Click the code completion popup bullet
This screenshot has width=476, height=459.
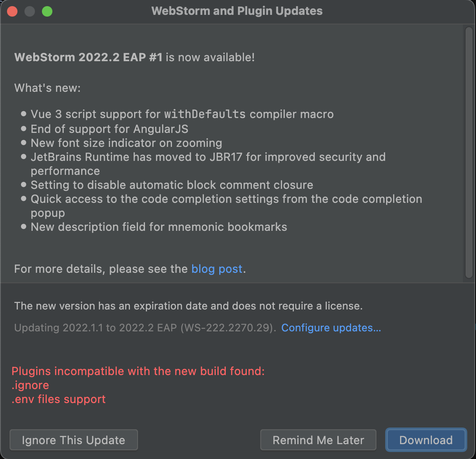click(x=226, y=199)
